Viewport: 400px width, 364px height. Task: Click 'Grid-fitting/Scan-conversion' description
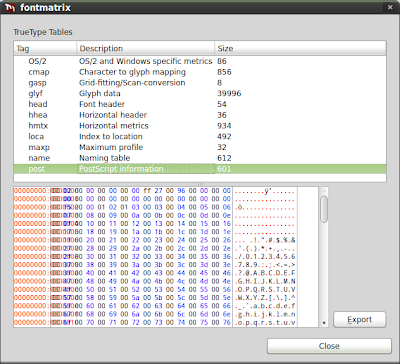pyautogui.click(x=132, y=83)
